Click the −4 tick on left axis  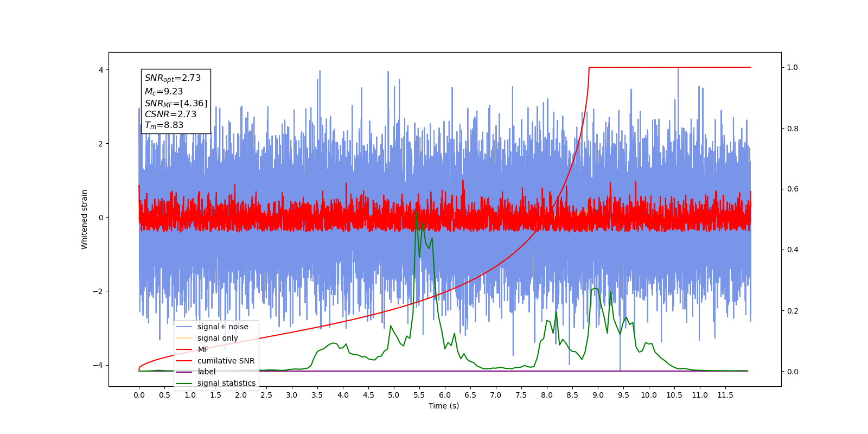point(98,365)
